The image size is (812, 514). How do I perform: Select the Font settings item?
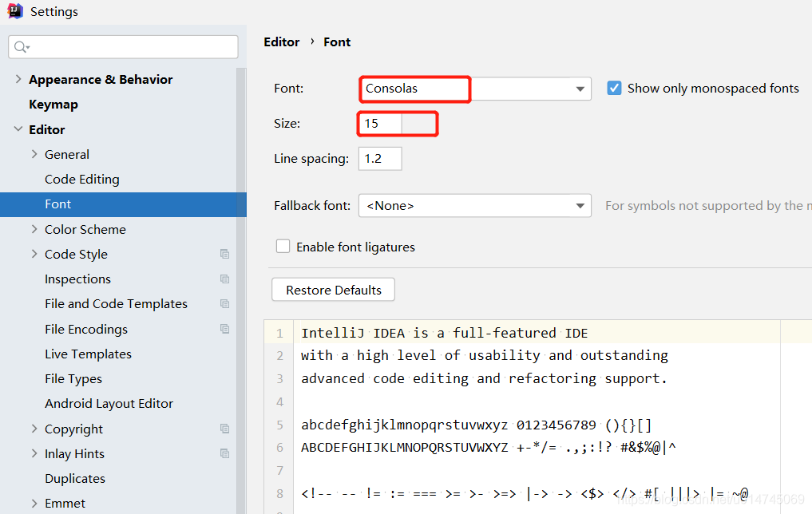point(123,204)
